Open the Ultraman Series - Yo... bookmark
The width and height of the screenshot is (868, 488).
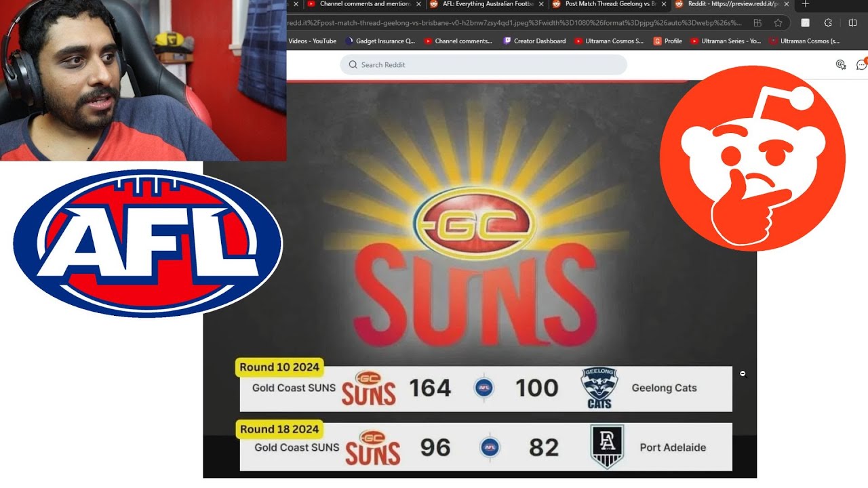(x=726, y=41)
